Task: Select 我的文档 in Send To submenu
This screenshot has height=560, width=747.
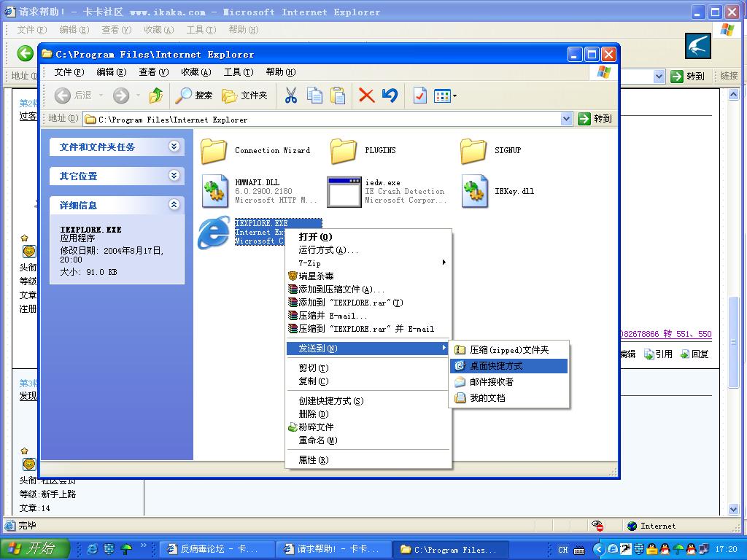Action: click(509, 397)
